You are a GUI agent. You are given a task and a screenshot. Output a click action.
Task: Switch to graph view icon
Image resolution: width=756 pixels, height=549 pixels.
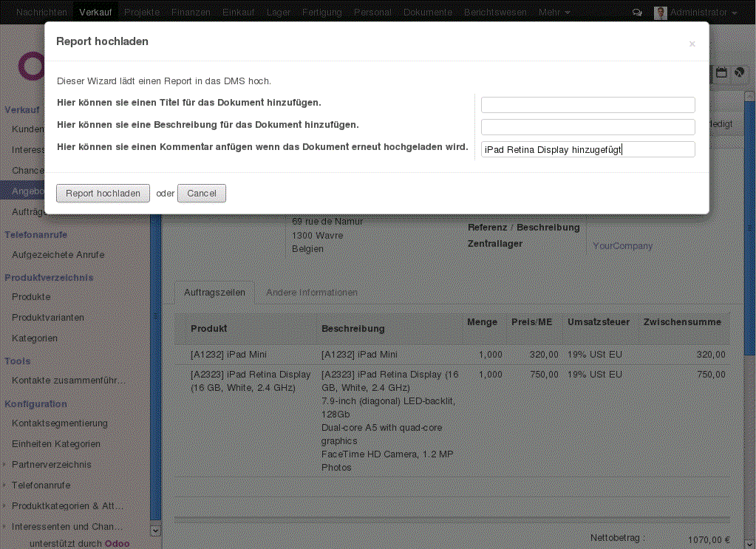pos(739,73)
